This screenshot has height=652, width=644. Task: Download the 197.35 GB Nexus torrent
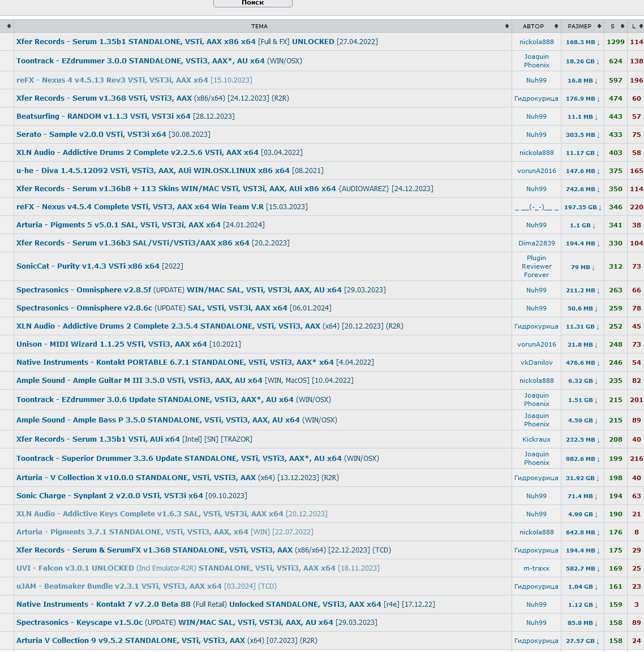tap(582, 207)
